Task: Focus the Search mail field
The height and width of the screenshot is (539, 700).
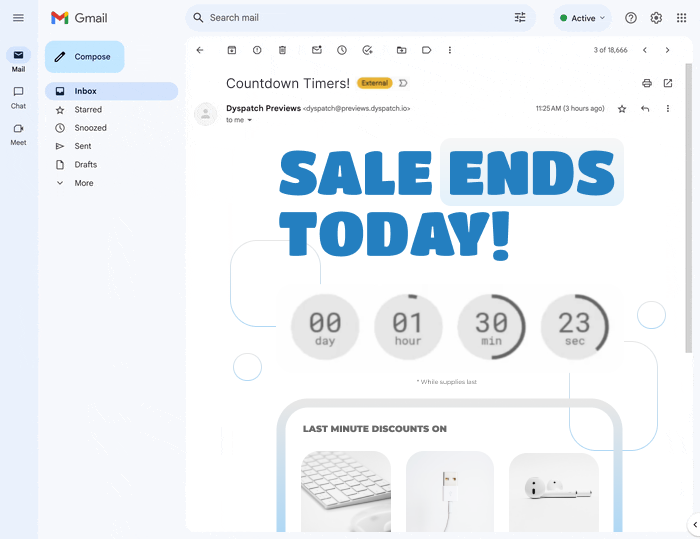Action: point(360,18)
